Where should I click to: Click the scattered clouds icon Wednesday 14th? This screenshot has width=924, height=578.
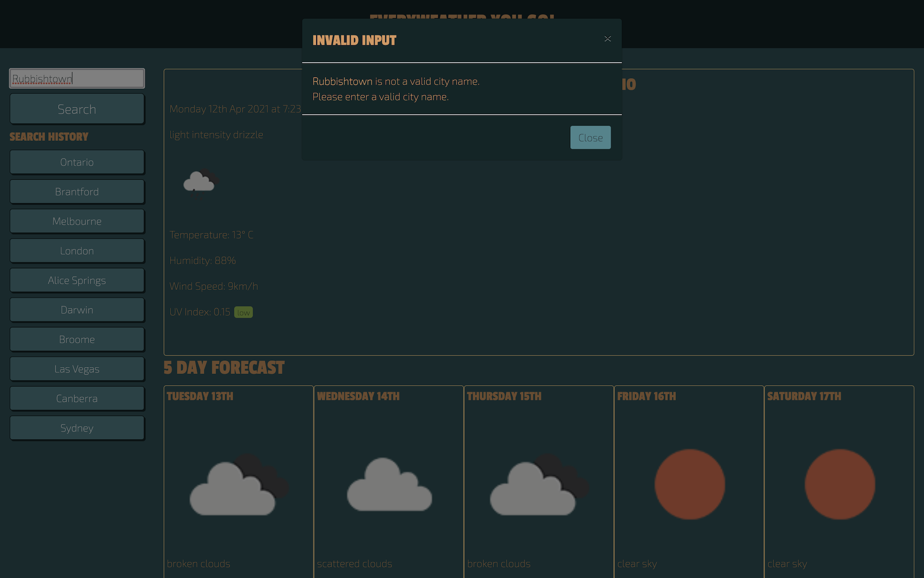click(x=388, y=484)
